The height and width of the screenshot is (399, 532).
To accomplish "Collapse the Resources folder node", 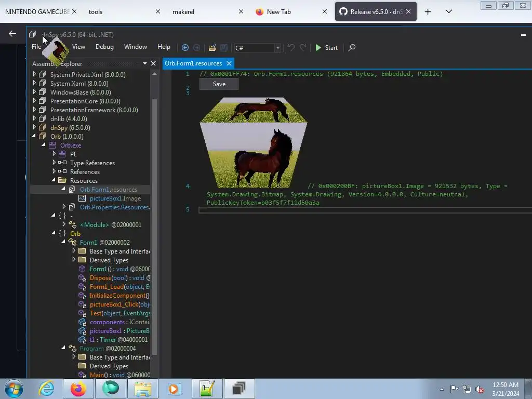I will click(54, 180).
